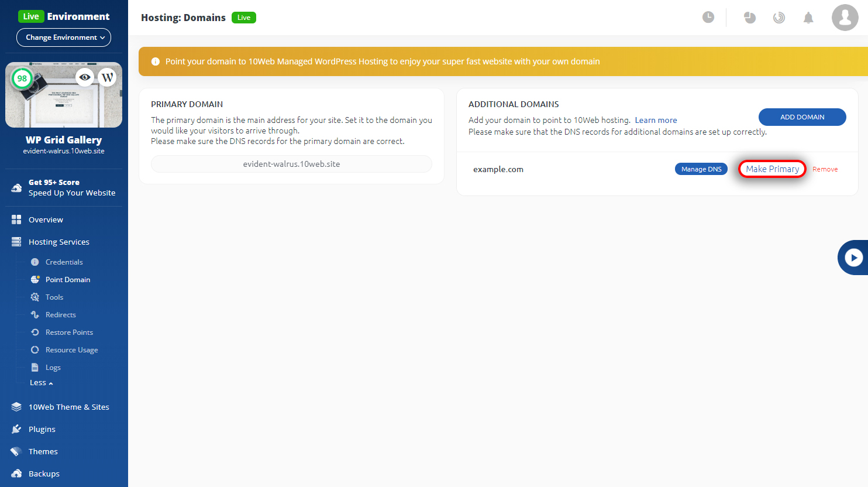
Task: Click the Themes brush icon
Action: pyautogui.click(x=16, y=451)
